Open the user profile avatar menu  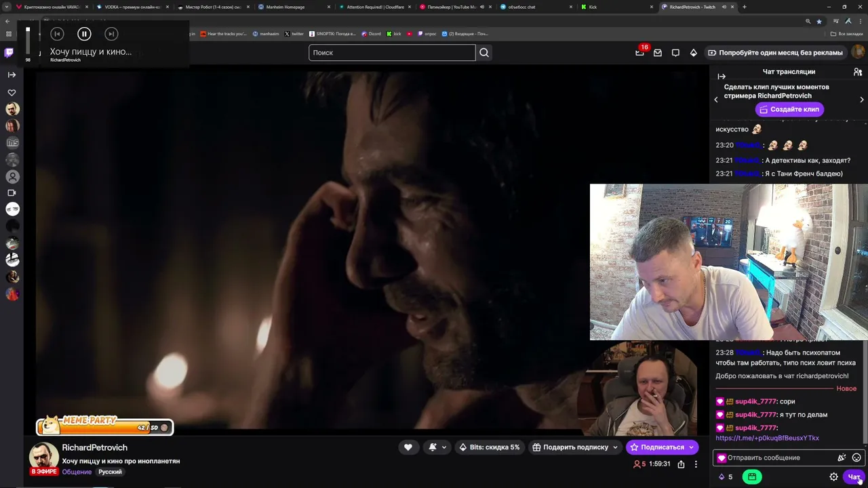click(859, 52)
